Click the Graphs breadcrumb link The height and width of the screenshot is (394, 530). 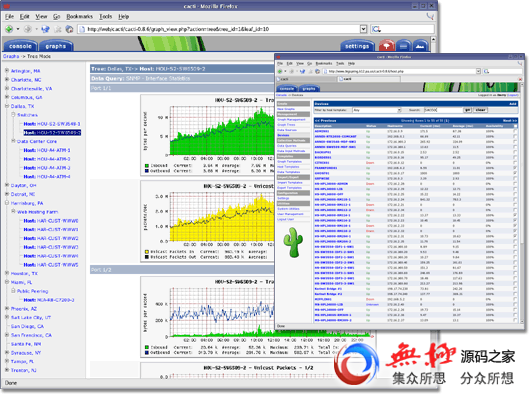(x=11, y=56)
